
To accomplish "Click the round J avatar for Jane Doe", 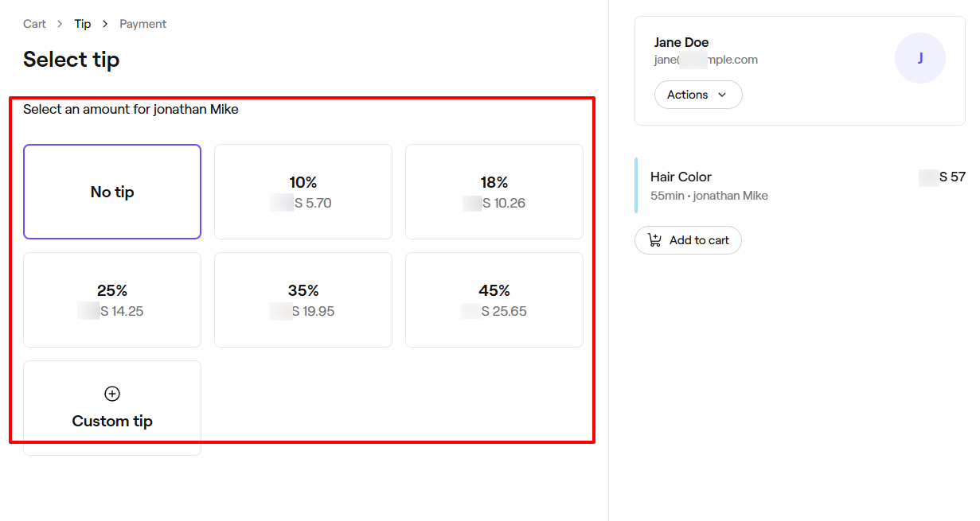I will click(919, 58).
